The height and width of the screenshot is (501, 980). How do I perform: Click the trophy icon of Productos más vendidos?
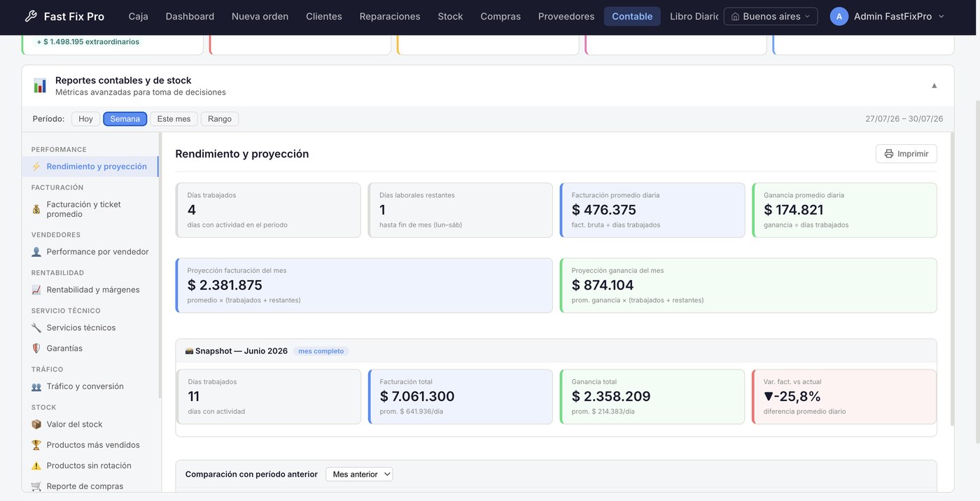[36, 445]
